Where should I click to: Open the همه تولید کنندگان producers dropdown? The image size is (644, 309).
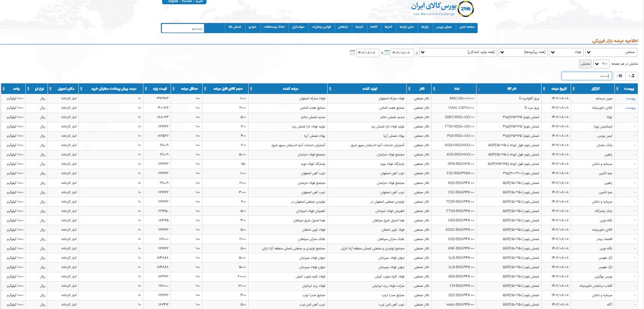click(458, 52)
